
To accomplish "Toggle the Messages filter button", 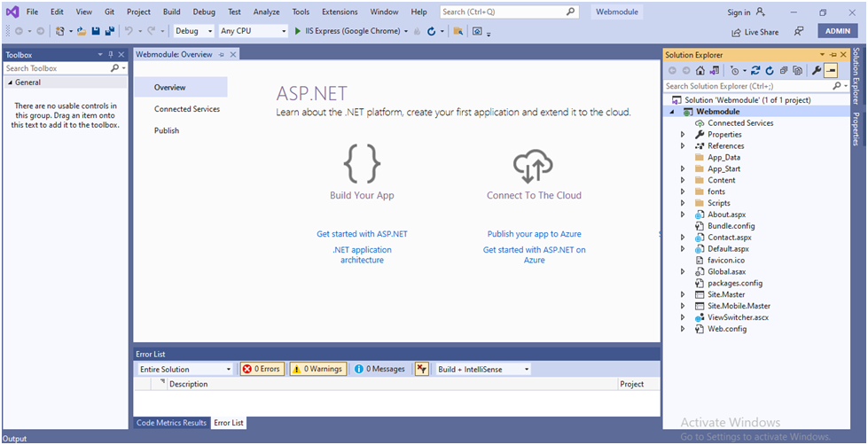I will point(379,369).
